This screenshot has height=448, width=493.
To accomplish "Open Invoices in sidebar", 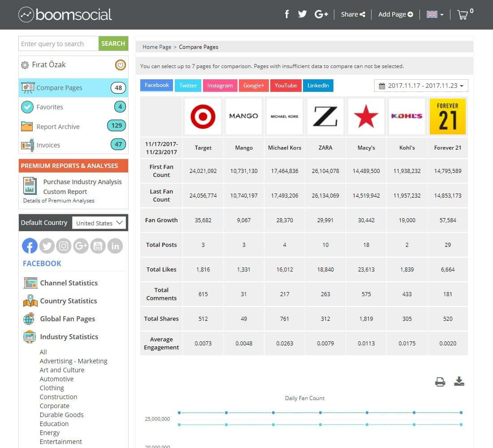I will pyautogui.click(x=73, y=145).
